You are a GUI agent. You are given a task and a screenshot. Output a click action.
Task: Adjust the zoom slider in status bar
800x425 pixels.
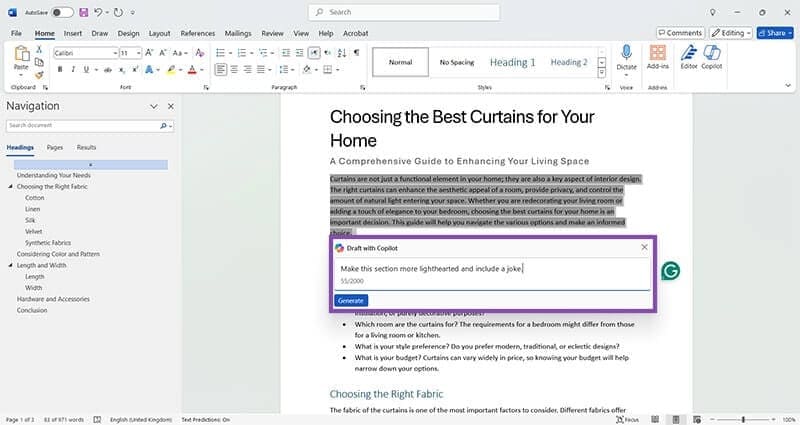click(743, 419)
